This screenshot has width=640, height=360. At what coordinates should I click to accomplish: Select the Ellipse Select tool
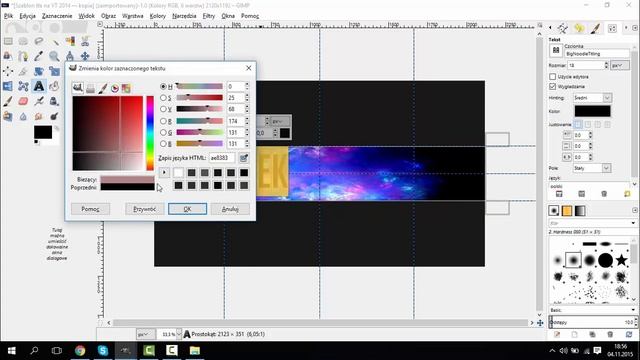tap(23, 41)
